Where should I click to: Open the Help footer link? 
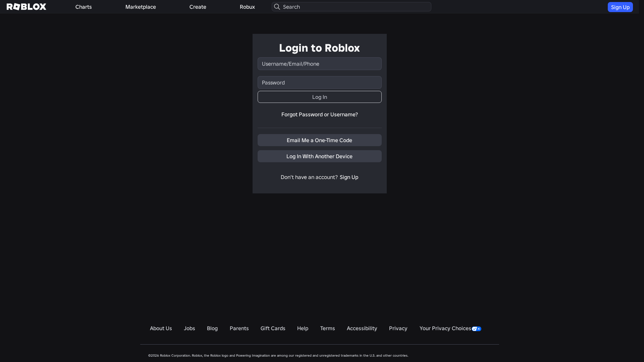303,328
